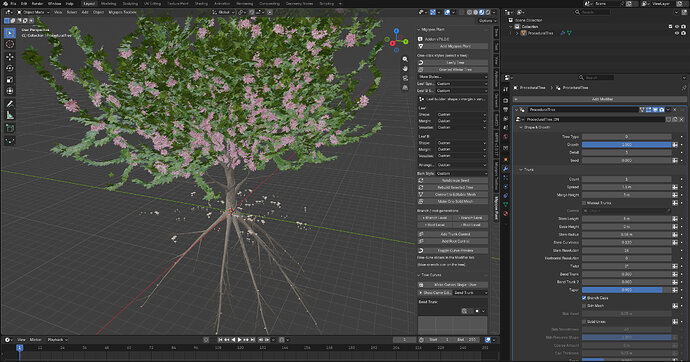690x362 pixels.
Task: Open the viewport Add menu
Action: (85, 12)
